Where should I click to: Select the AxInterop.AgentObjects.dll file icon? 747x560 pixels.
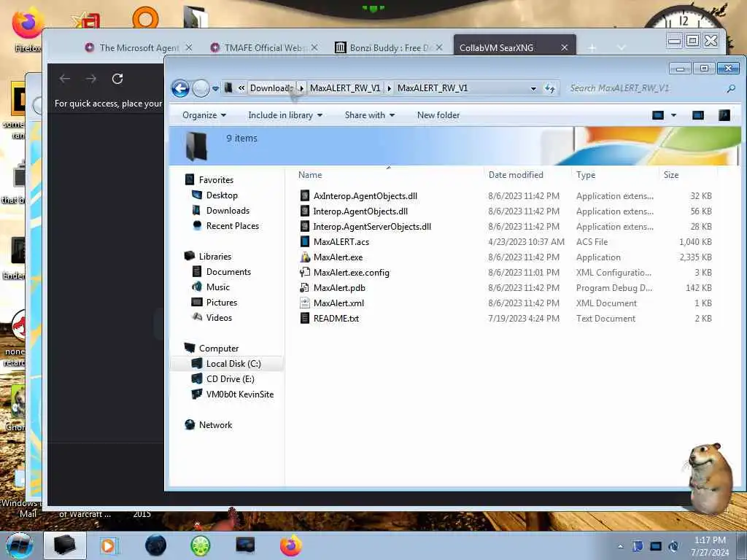[305, 195]
